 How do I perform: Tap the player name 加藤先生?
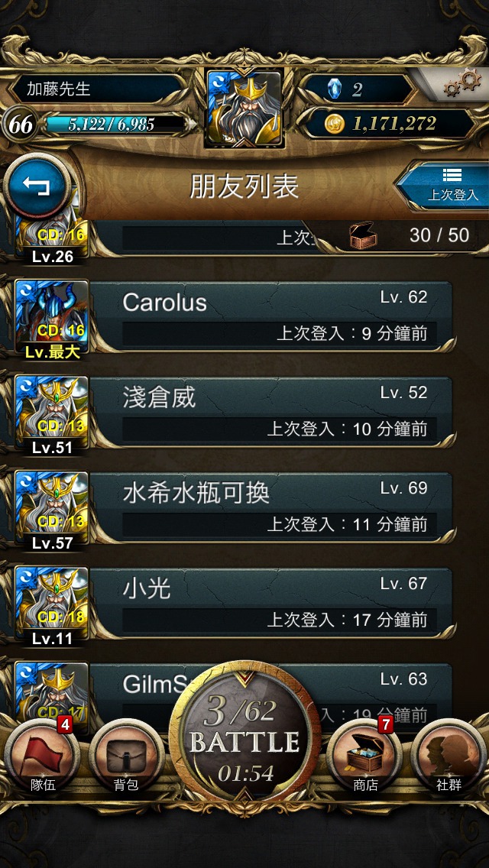coord(59,89)
